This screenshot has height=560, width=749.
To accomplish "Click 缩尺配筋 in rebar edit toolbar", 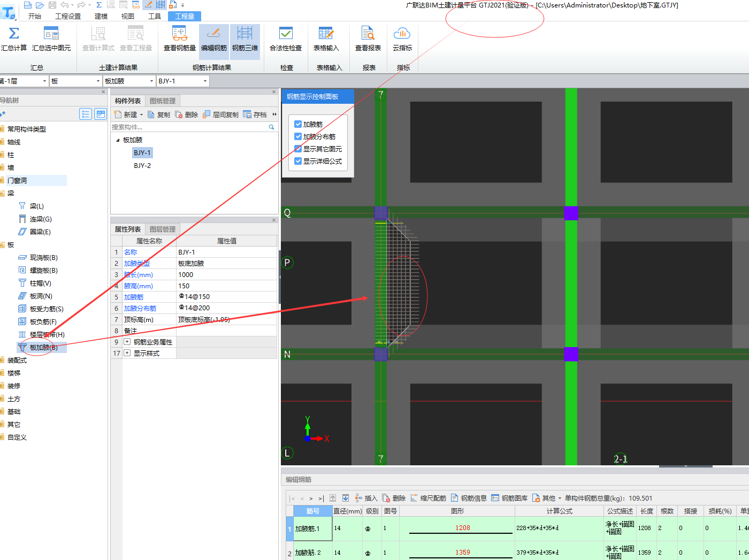I will (x=429, y=498).
